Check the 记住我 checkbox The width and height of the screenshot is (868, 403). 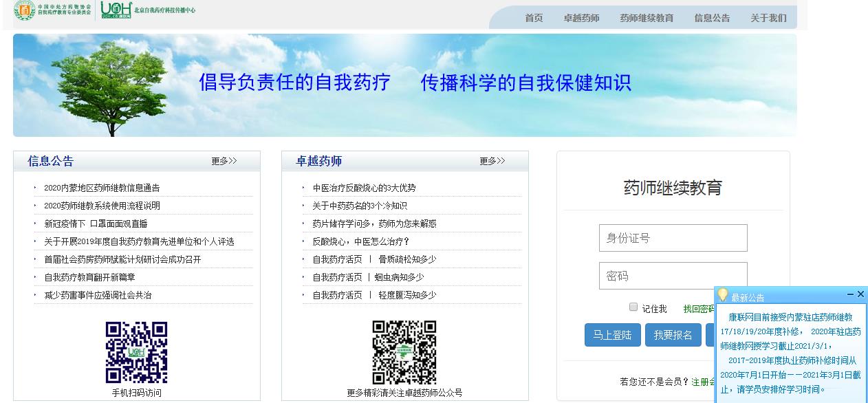(x=633, y=307)
